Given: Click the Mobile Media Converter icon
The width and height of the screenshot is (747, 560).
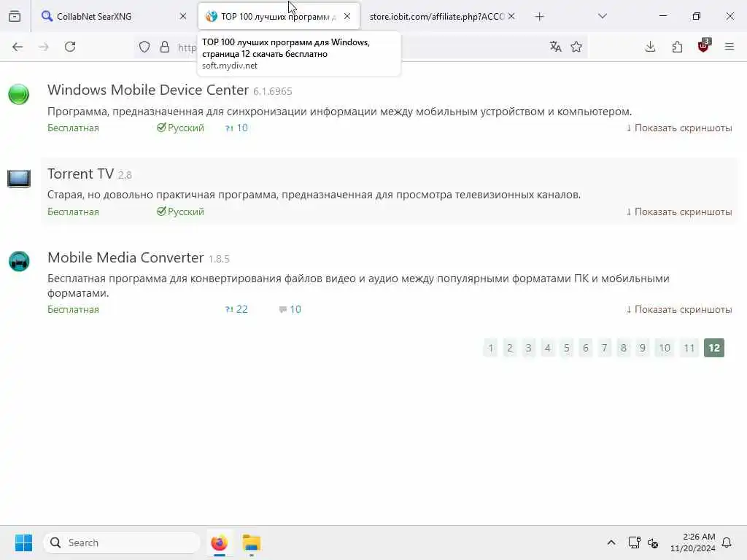Looking at the screenshot, I should tap(19, 261).
